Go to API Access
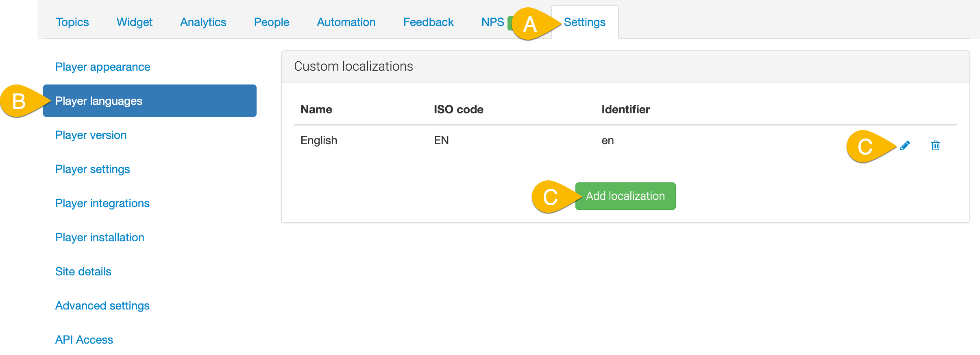 [84, 340]
